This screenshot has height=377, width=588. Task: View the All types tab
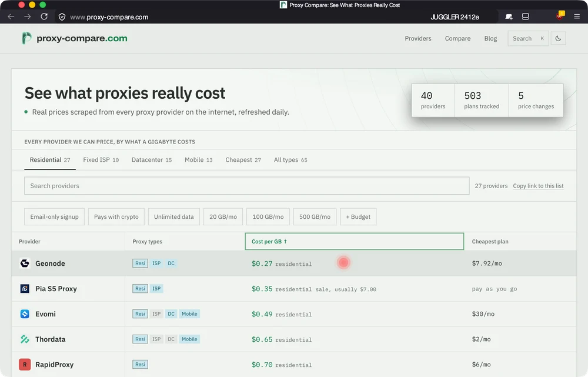[x=290, y=160]
